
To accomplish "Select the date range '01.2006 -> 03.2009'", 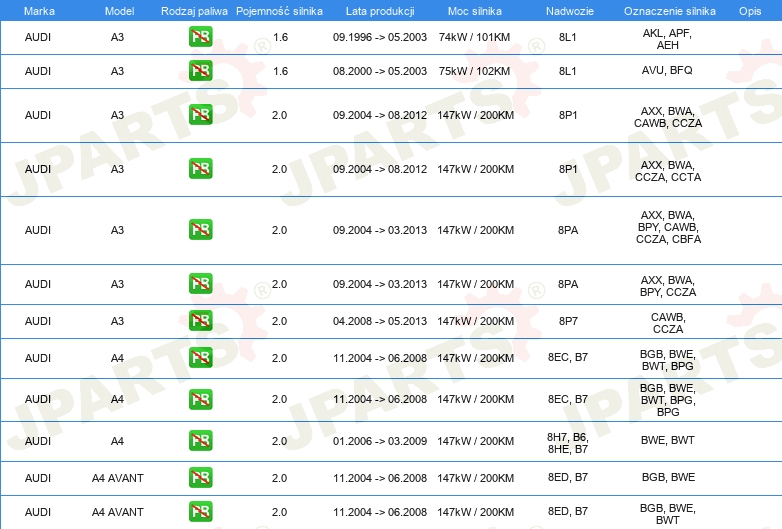I will pos(380,441).
